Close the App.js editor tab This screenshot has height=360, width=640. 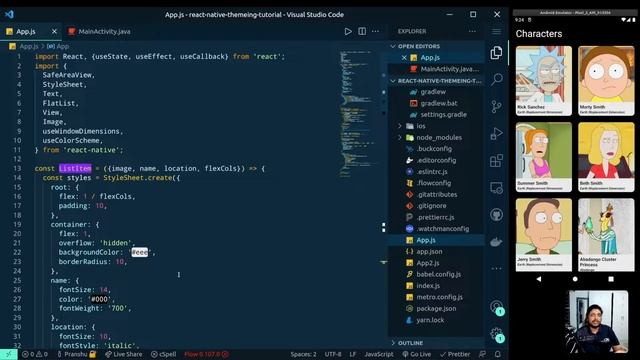click(54, 31)
